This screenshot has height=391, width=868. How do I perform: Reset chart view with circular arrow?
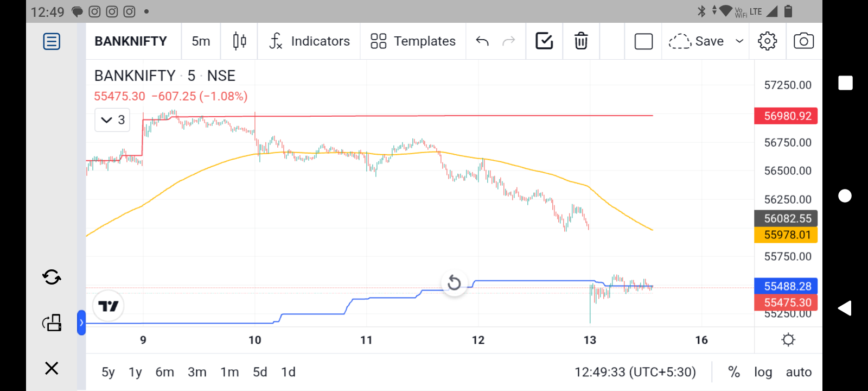click(x=454, y=283)
